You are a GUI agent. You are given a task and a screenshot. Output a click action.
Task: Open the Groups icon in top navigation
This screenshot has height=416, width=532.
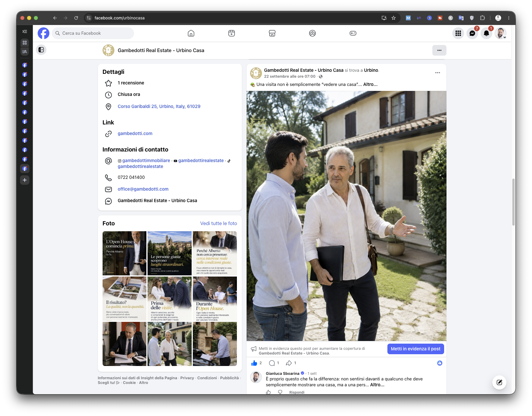point(312,33)
